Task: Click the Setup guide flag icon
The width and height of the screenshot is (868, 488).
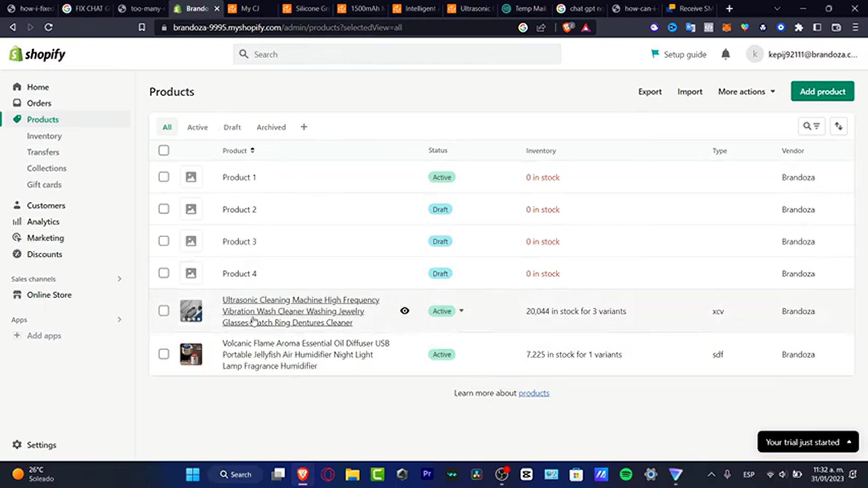Action: tap(655, 54)
